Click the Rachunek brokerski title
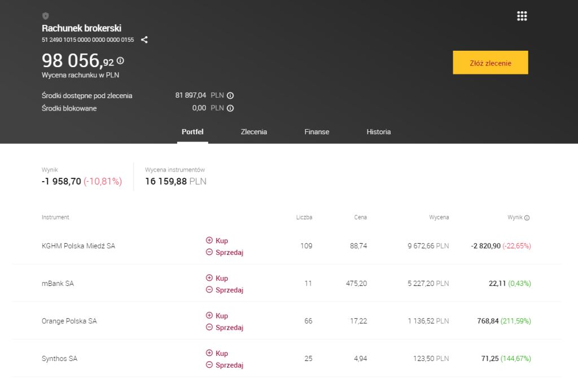 (x=81, y=28)
